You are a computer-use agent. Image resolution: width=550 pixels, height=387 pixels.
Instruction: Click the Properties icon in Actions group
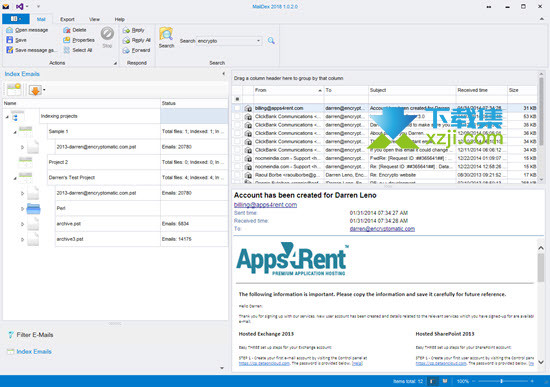coord(67,40)
